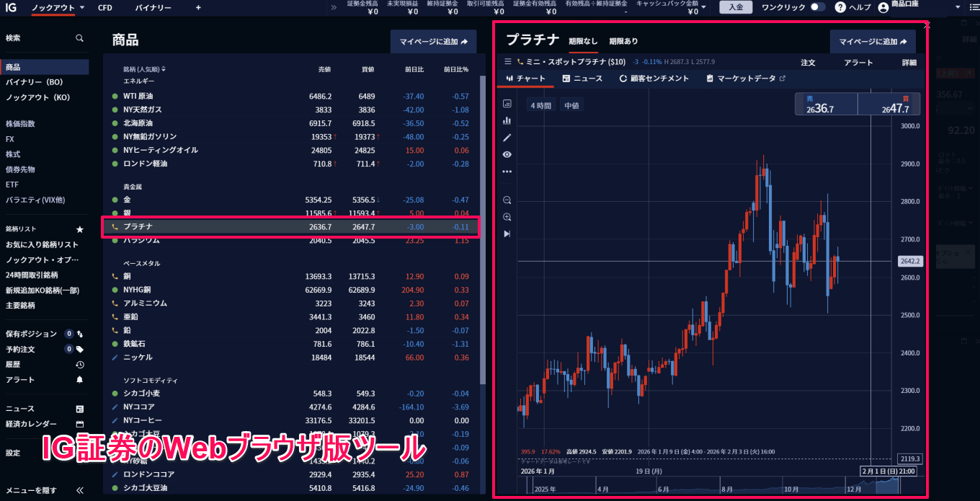Select the drawing tool pencil icon
980x501 pixels.
[x=507, y=137]
